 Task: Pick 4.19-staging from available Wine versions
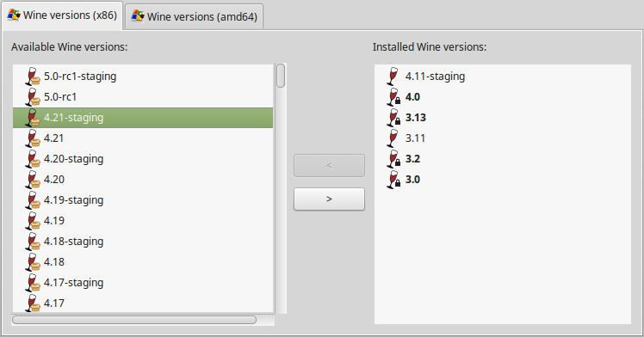click(143, 200)
